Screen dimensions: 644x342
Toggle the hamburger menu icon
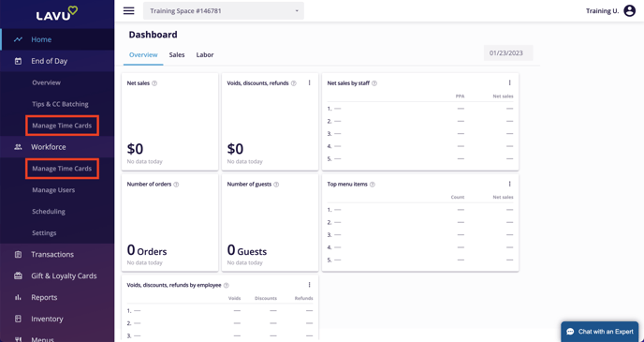point(128,10)
